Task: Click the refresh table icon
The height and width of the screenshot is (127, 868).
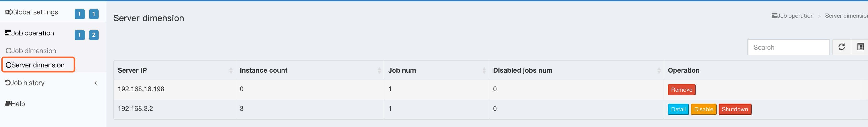Action: click(841, 47)
